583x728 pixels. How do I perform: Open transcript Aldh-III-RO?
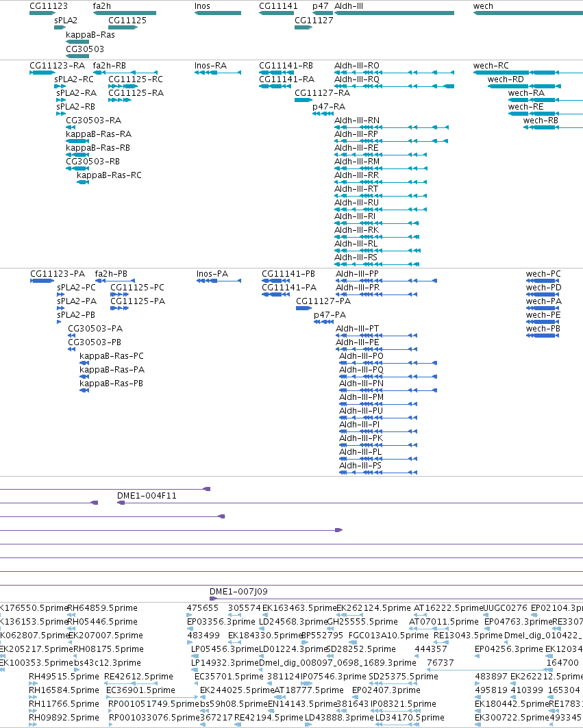[x=357, y=66]
